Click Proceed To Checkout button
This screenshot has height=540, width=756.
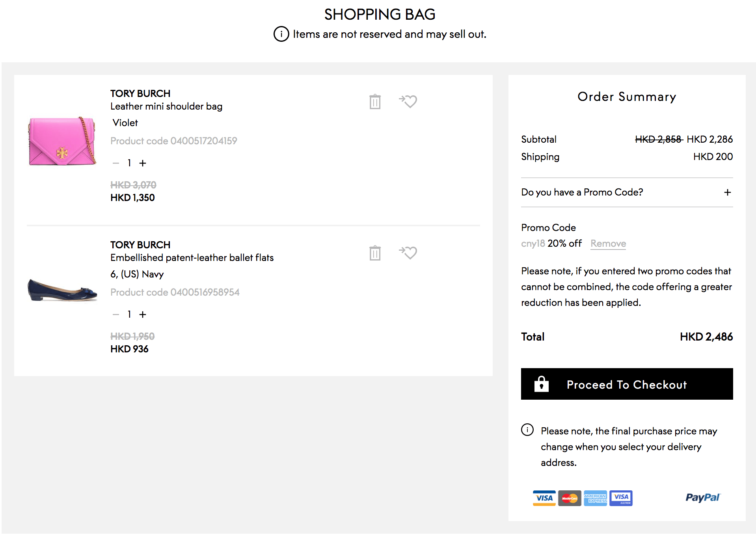click(x=627, y=384)
